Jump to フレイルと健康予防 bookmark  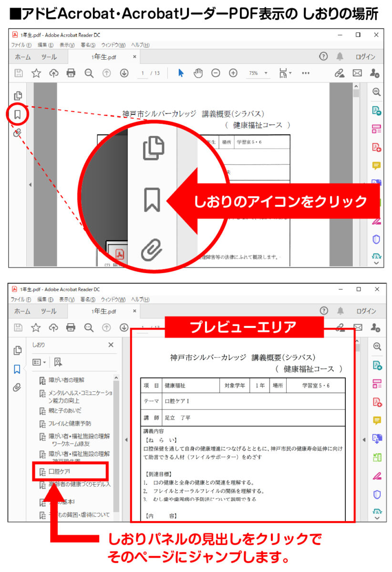(70, 423)
